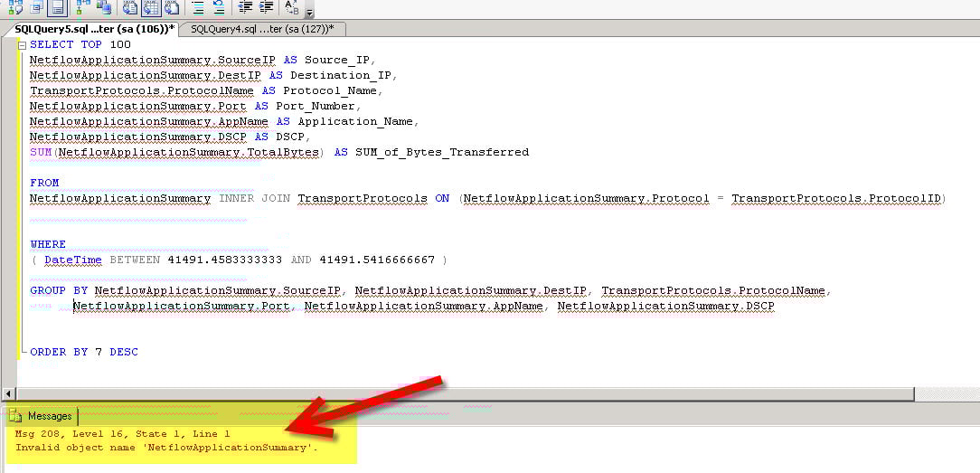Screen dimensions: 980x473
Task: Click the 'WHERE' keyword
Action: pos(48,244)
